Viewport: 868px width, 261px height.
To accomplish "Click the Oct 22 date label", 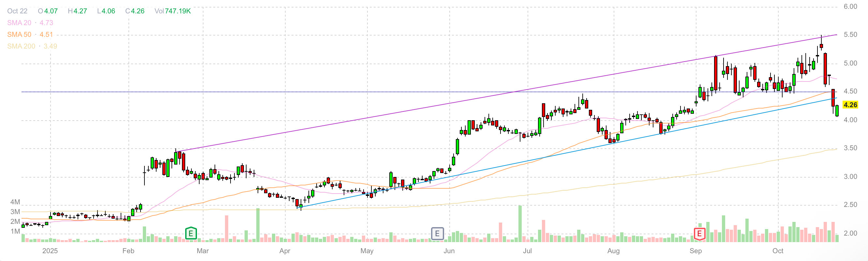I will click(17, 11).
